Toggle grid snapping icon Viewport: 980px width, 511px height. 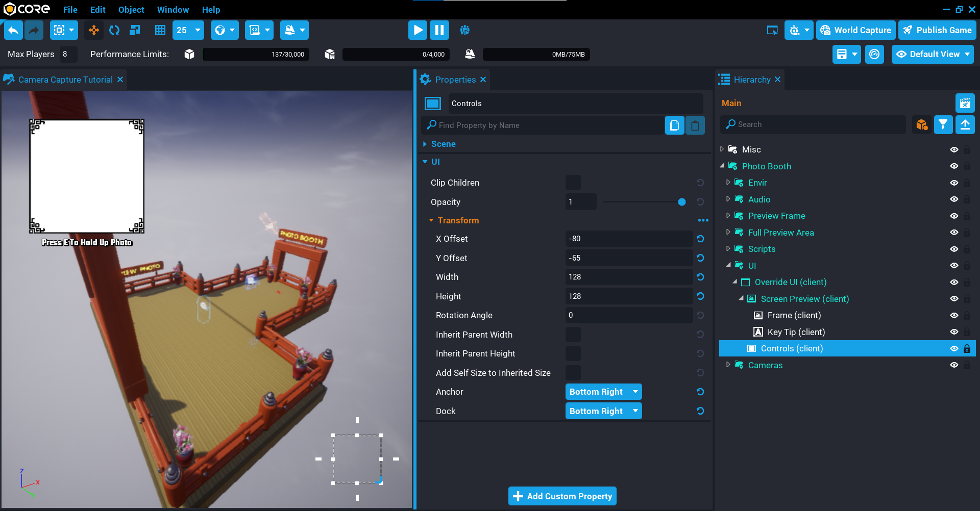pyautogui.click(x=160, y=31)
